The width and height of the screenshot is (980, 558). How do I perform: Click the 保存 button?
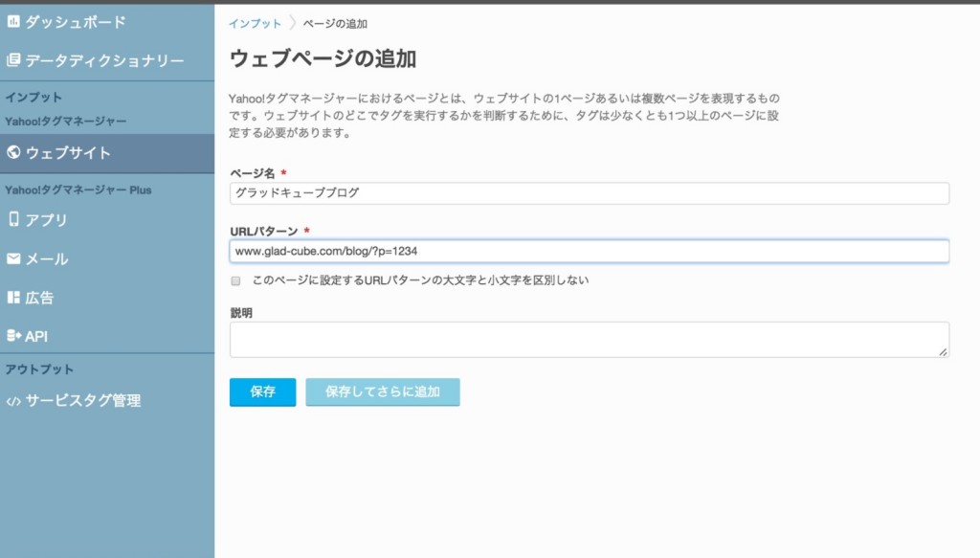(x=262, y=391)
